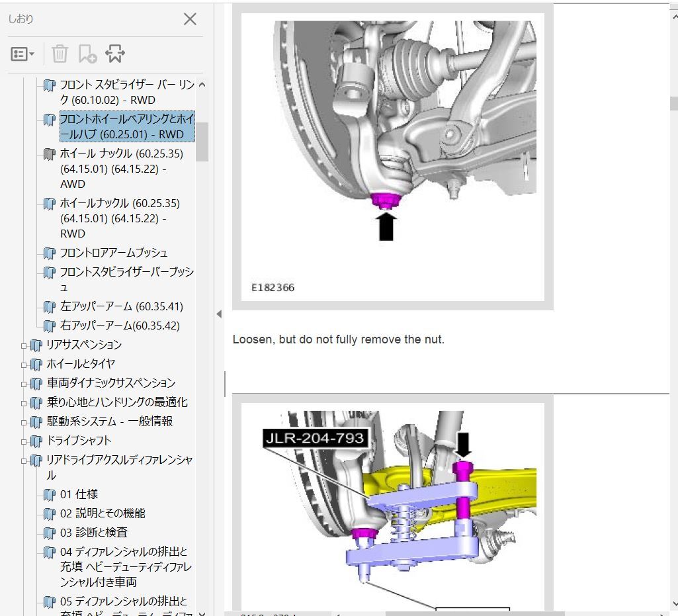
Task: Open bookmark ホイールとタイヤ
Action: 81,364
